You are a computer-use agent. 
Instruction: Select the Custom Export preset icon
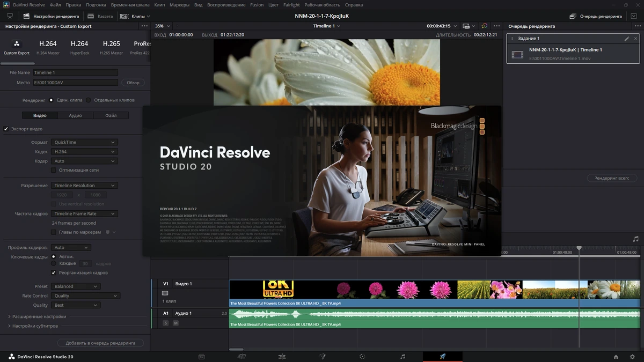(x=17, y=44)
